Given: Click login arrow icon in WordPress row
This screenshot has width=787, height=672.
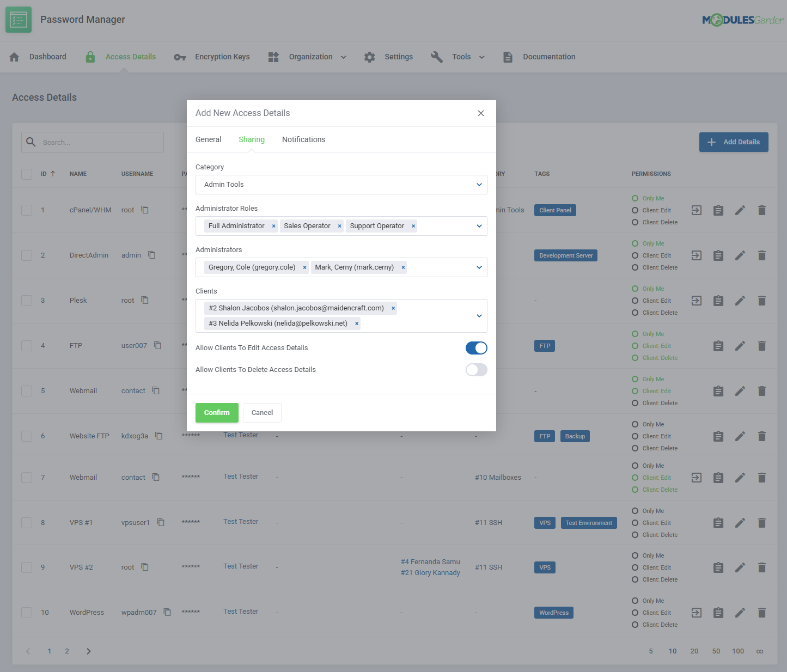Looking at the screenshot, I should pyautogui.click(x=697, y=613).
